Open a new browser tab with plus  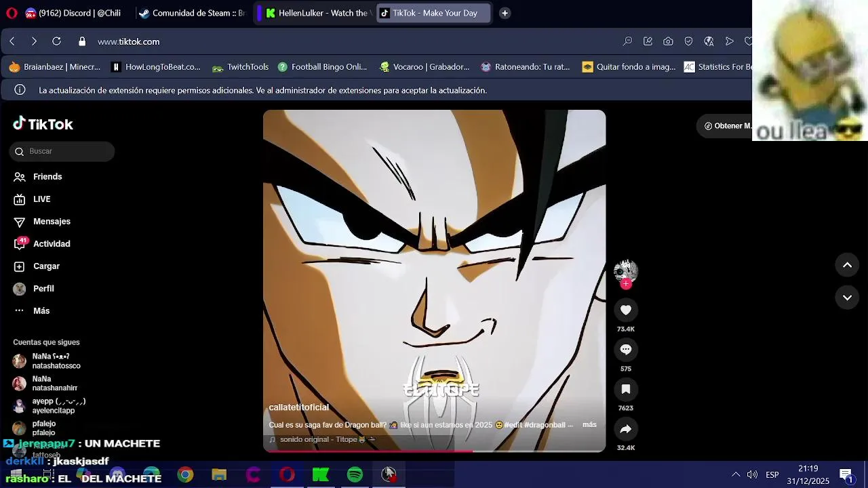(505, 13)
